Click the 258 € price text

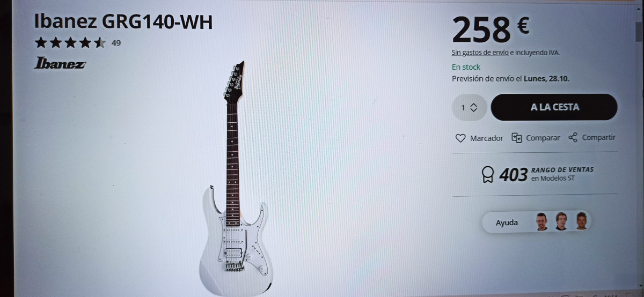491,30
